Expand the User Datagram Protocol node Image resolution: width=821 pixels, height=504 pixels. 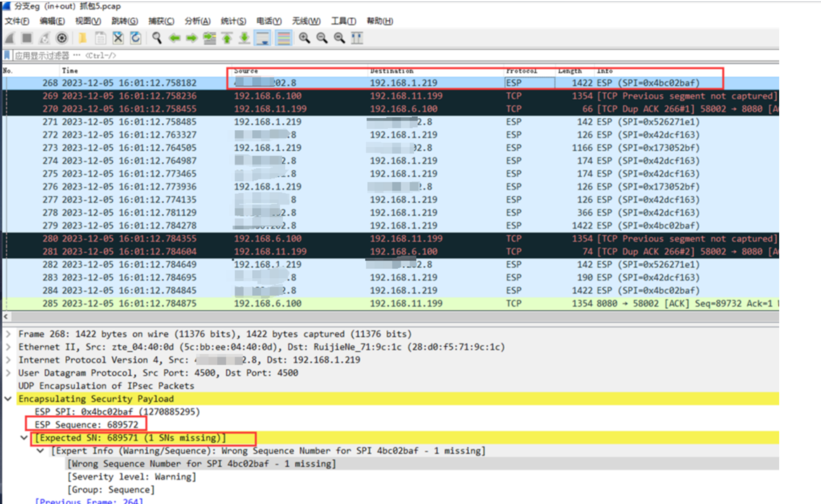pyautogui.click(x=8, y=373)
